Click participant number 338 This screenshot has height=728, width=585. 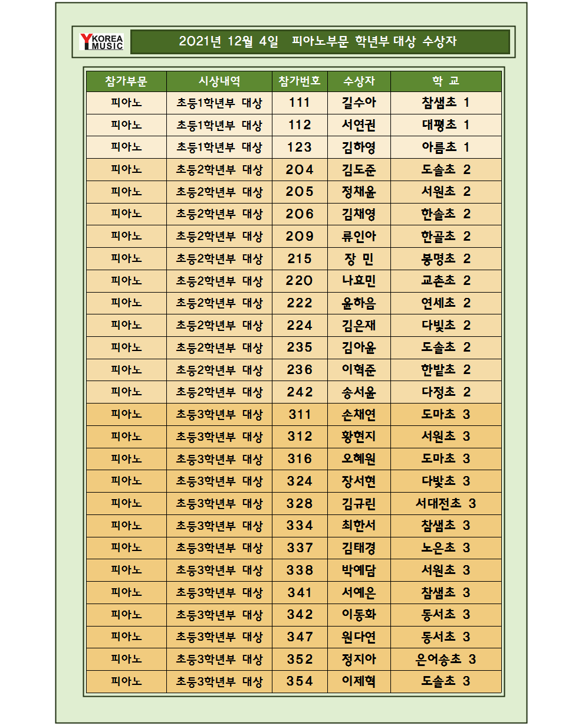click(300, 570)
